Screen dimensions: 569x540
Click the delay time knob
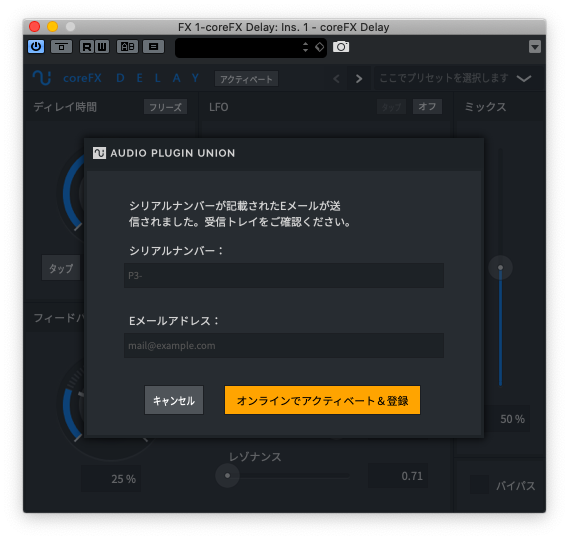click(73, 192)
